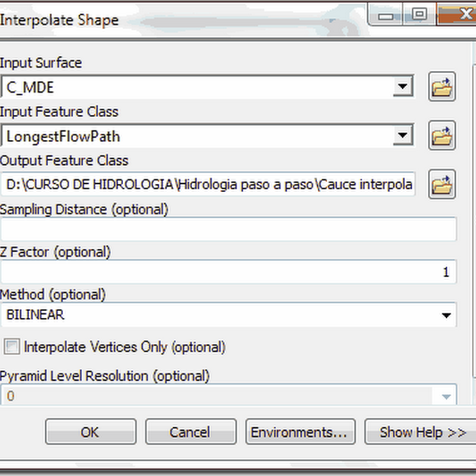Viewport: 476px width, 476px height.
Task: Browse for Input Feature Class folder icon
Action: pyautogui.click(x=441, y=136)
